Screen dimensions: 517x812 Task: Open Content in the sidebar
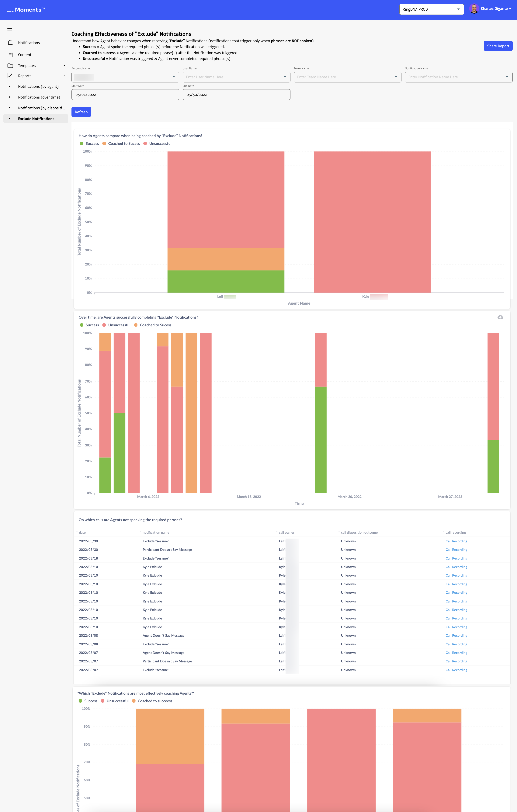click(x=25, y=55)
